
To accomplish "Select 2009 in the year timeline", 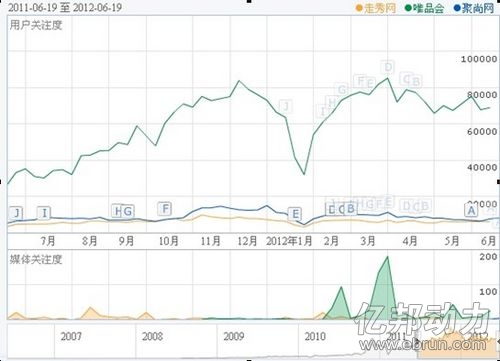I will 234,336.
